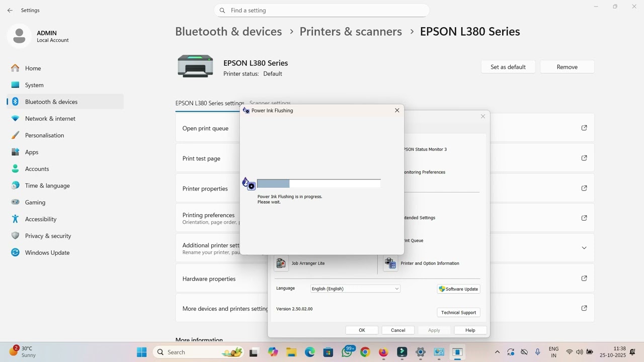
Task: Click Bluetooth & devices breadcrumb
Action: pyautogui.click(x=228, y=31)
